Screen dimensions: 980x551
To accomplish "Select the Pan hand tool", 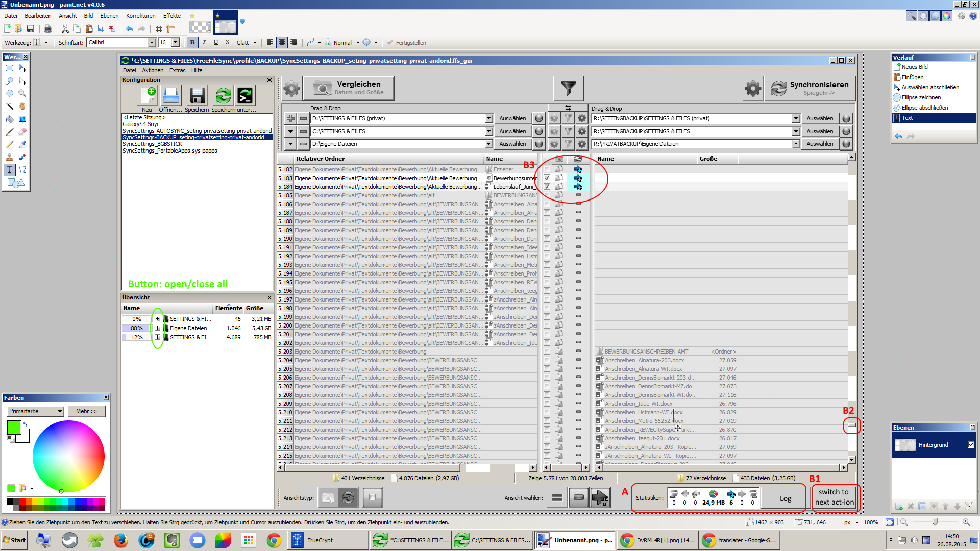I will click(x=22, y=106).
